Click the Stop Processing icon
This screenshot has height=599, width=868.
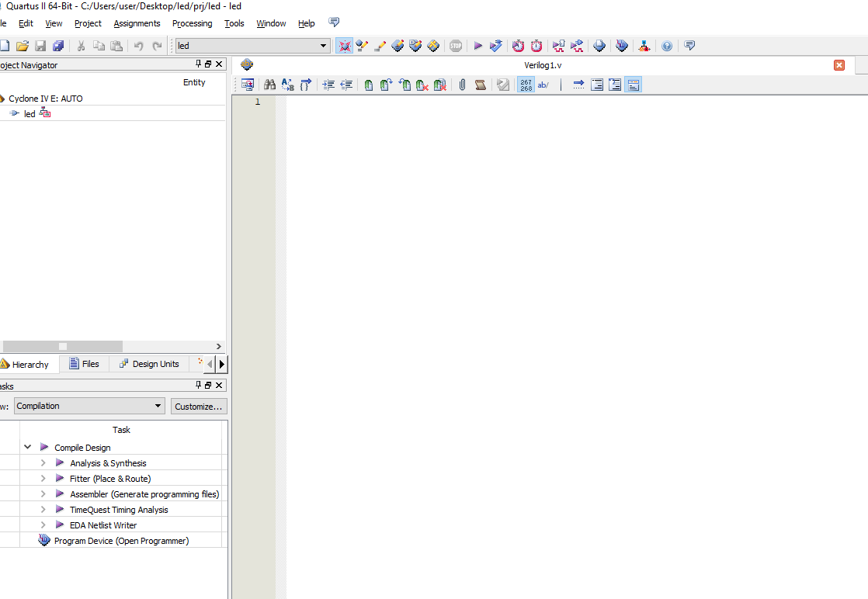tap(456, 46)
